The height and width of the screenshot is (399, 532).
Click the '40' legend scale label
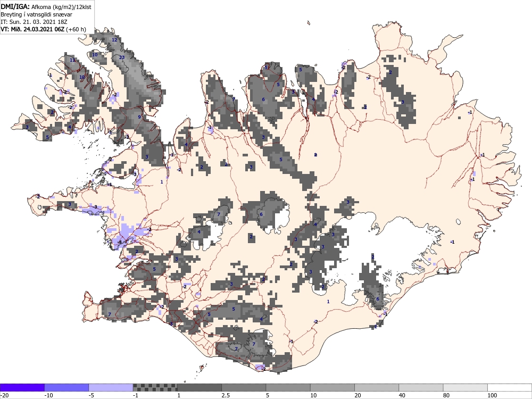(402, 395)
